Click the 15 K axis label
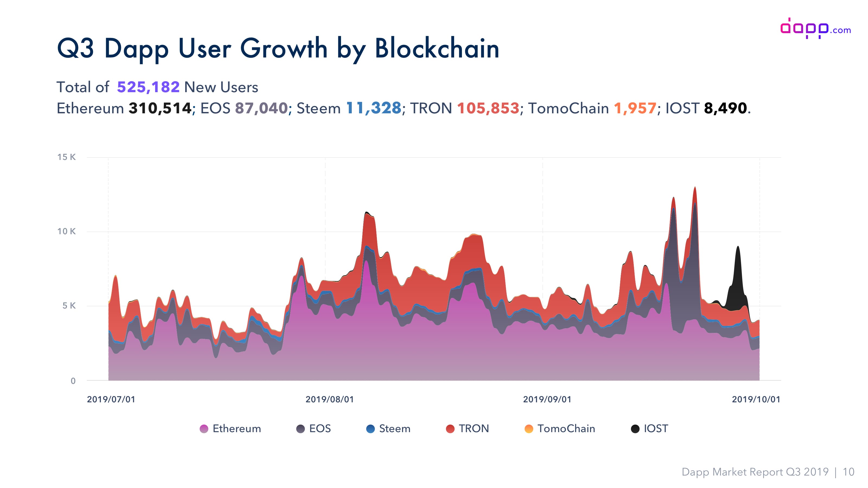This screenshot has width=868, height=488. 66,157
